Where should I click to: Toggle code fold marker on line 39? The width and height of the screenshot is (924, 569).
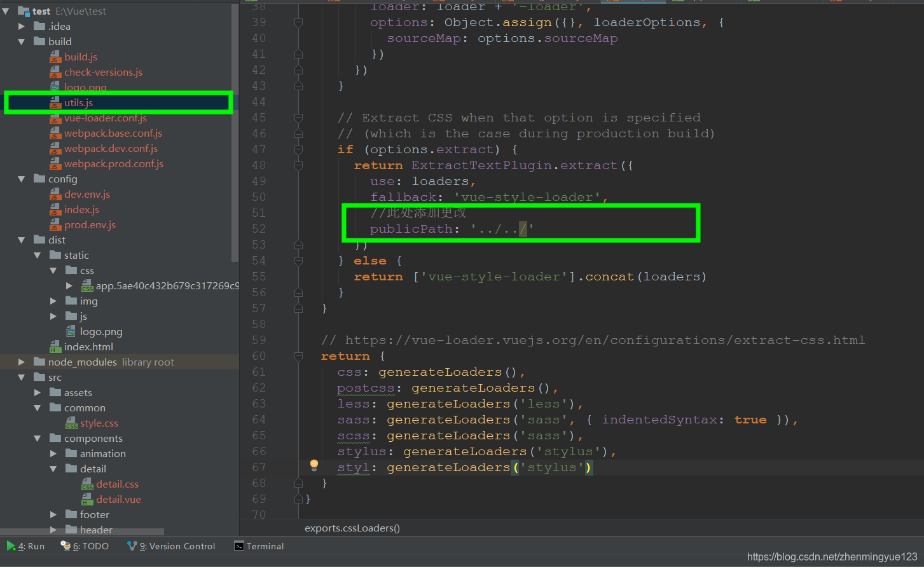[298, 22]
